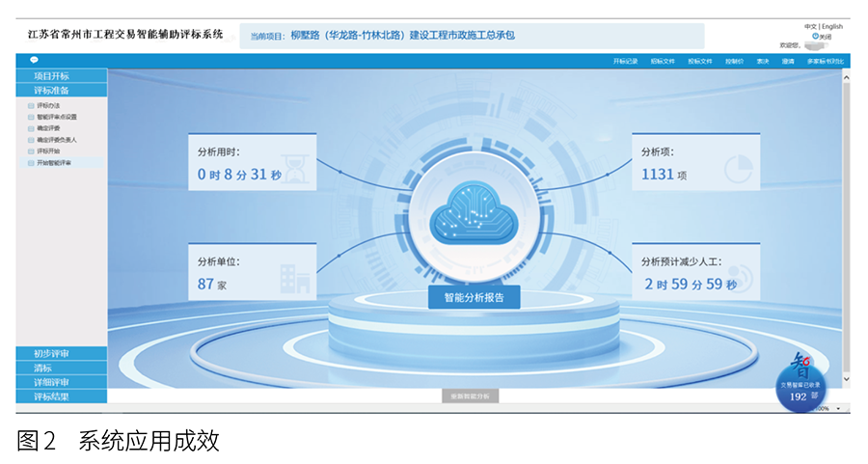Screen dimensions: 868x464
Task: Select 开始智能评审 in the sidebar
Action: [x=54, y=163]
